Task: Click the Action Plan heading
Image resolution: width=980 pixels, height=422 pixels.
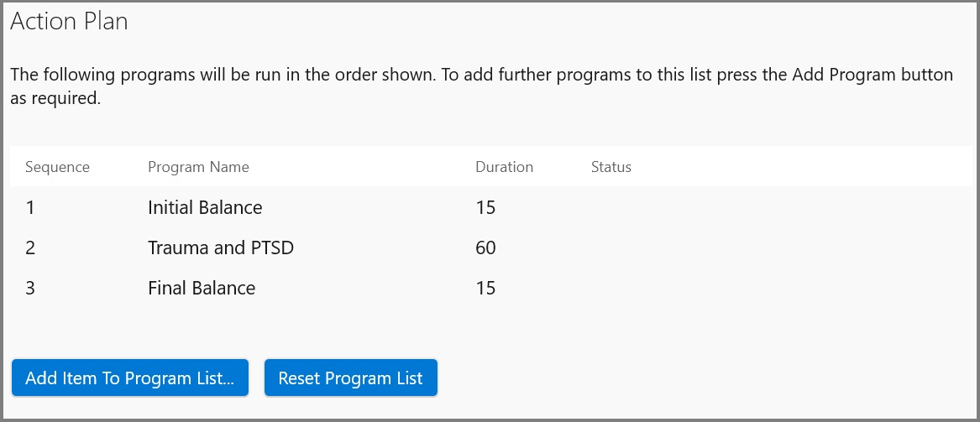Action: (70, 21)
